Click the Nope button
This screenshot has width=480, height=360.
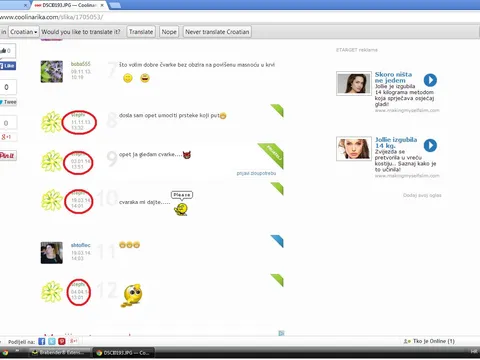tap(169, 32)
